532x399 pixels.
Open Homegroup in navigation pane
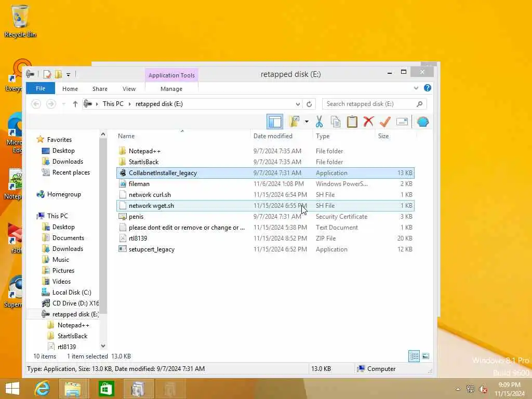coord(64,194)
